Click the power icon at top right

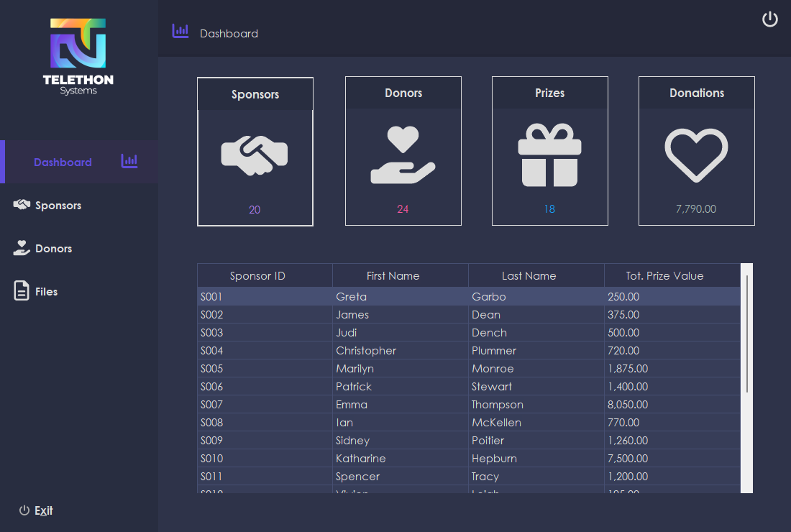[x=770, y=19]
